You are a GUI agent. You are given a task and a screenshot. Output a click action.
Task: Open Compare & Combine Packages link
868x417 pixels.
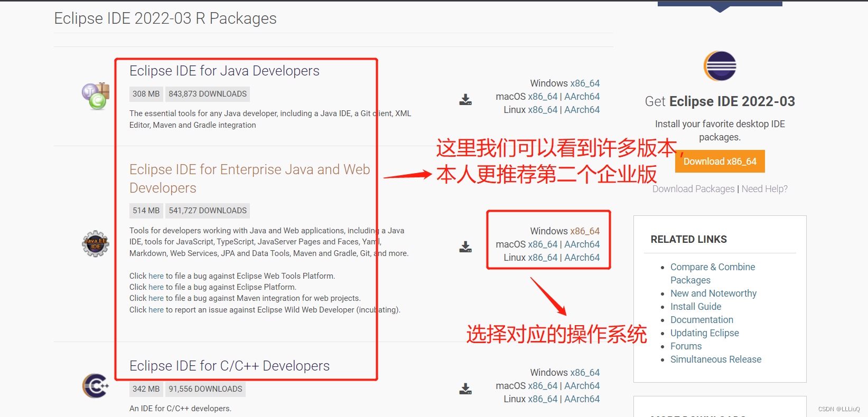(713, 273)
